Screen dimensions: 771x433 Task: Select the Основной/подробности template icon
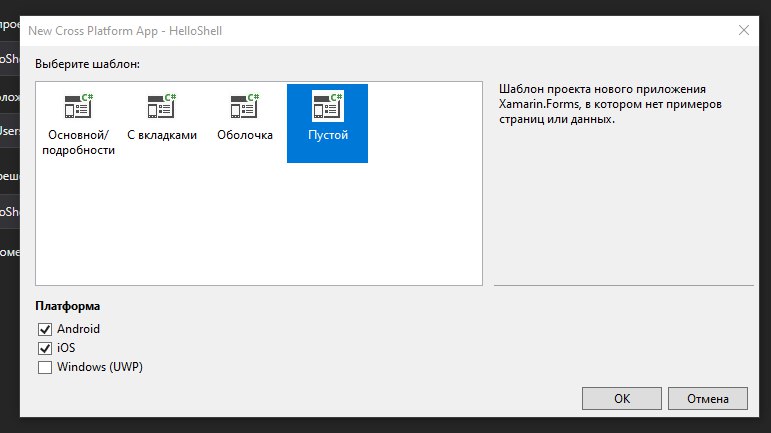[x=79, y=106]
